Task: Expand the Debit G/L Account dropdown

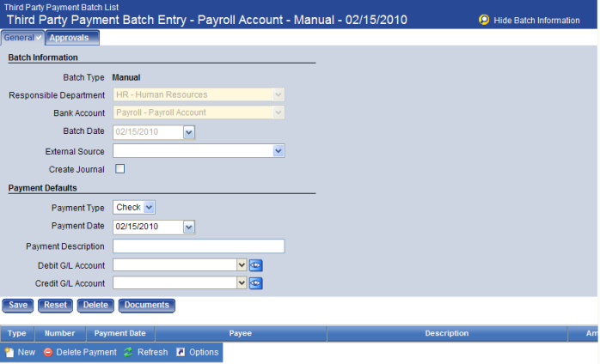Action: [x=242, y=265]
